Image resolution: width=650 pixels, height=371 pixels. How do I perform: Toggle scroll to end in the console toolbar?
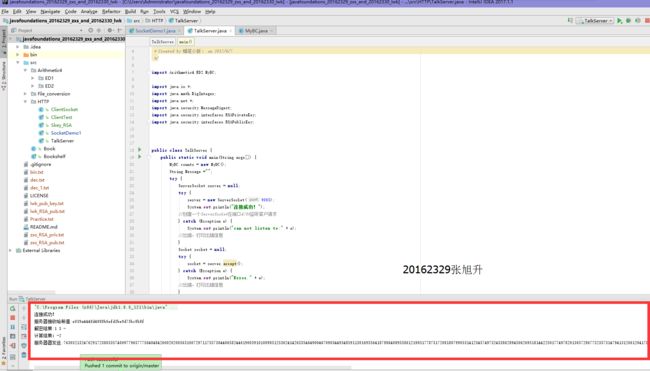coord(24,336)
